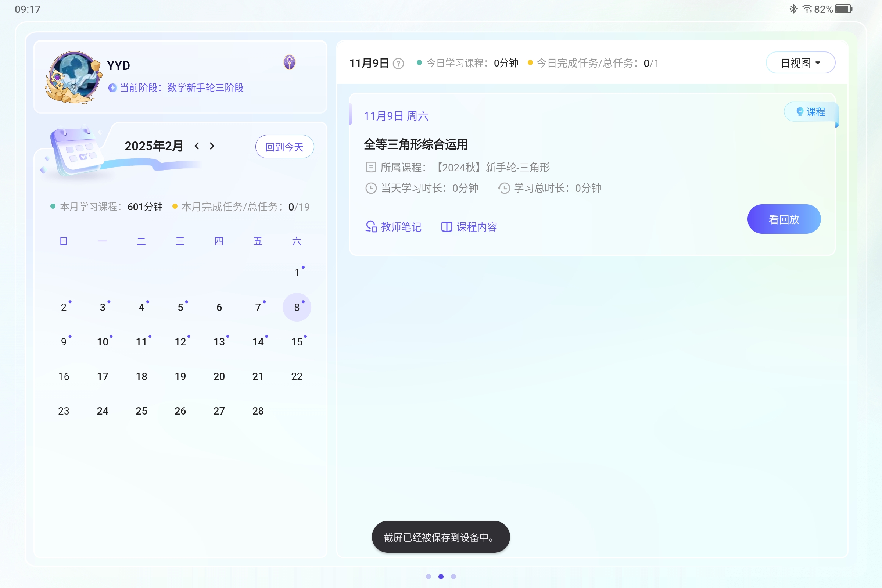Select February 4 on calendar

[141, 307]
